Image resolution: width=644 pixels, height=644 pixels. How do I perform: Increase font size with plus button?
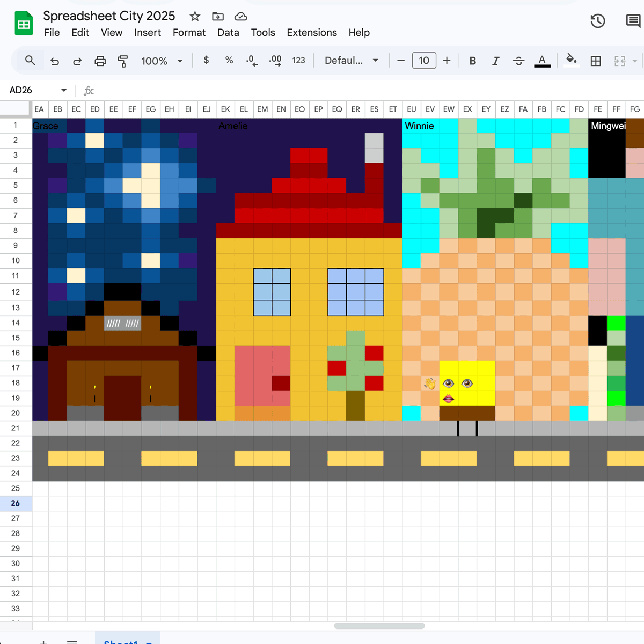coord(447,61)
